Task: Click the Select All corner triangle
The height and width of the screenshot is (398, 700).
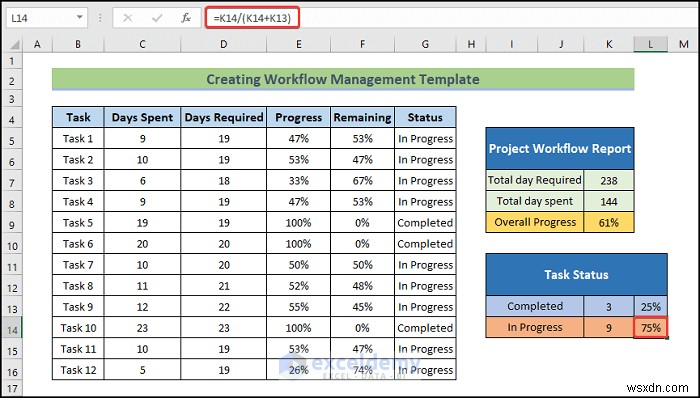Action: pyautogui.click(x=16, y=45)
